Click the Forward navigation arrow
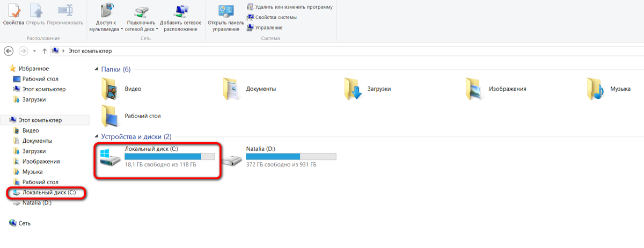The image size is (644, 248). point(23,50)
